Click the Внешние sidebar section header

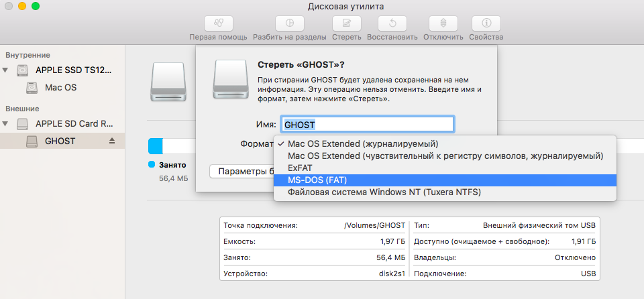click(22, 109)
